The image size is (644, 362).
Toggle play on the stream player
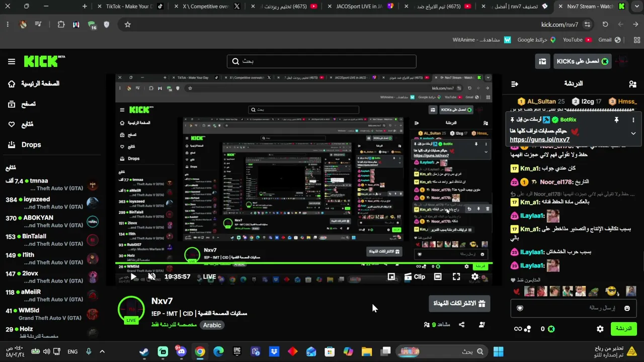(x=133, y=277)
